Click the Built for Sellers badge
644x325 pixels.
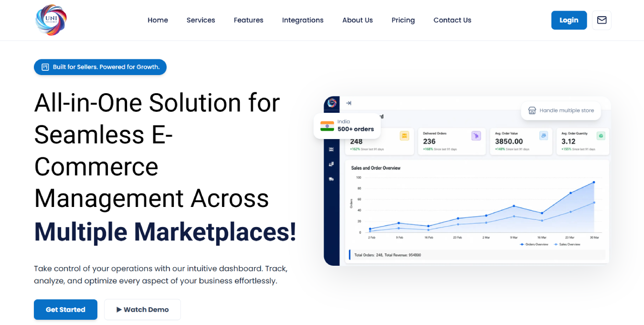click(x=100, y=67)
